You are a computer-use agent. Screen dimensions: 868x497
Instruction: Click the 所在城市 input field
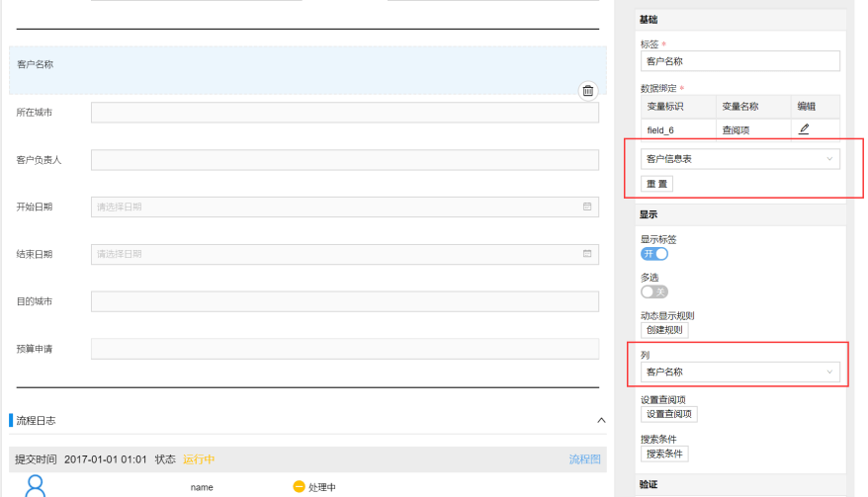point(344,113)
